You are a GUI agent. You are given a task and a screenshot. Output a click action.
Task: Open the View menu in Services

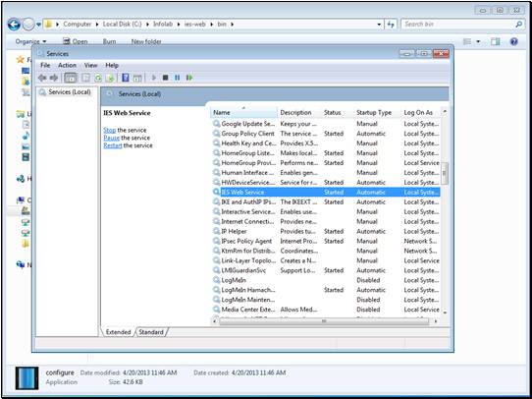tap(90, 65)
